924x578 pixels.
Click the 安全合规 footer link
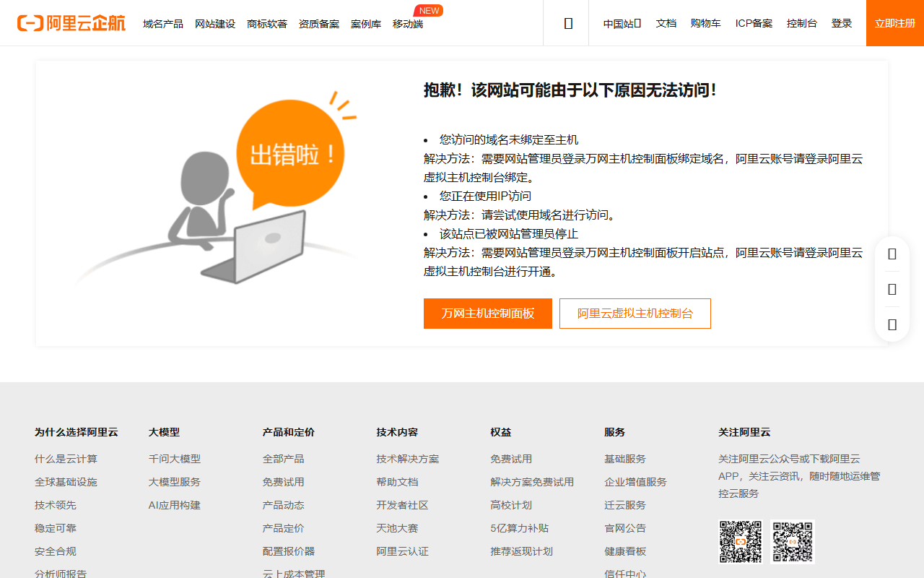[x=56, y=551]
